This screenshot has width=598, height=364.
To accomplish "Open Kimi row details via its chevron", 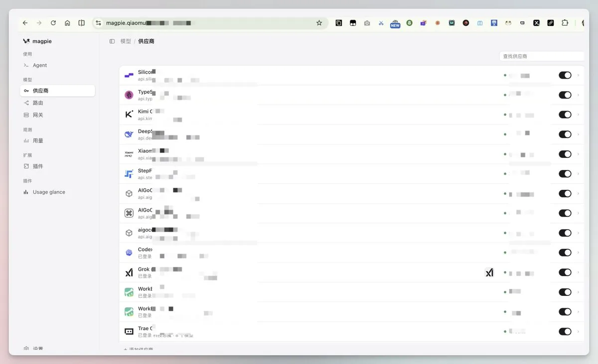I will (578, 115).
